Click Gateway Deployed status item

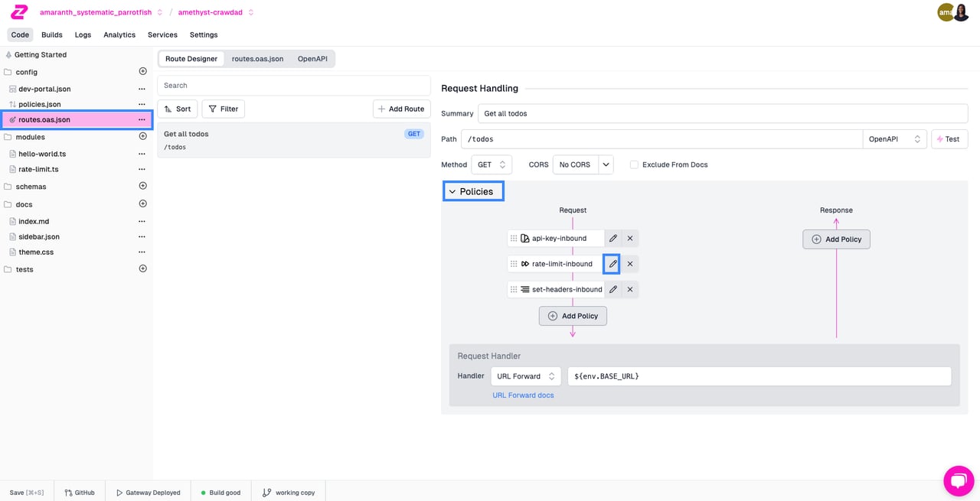pyautogui.click(x=149, y=493)
